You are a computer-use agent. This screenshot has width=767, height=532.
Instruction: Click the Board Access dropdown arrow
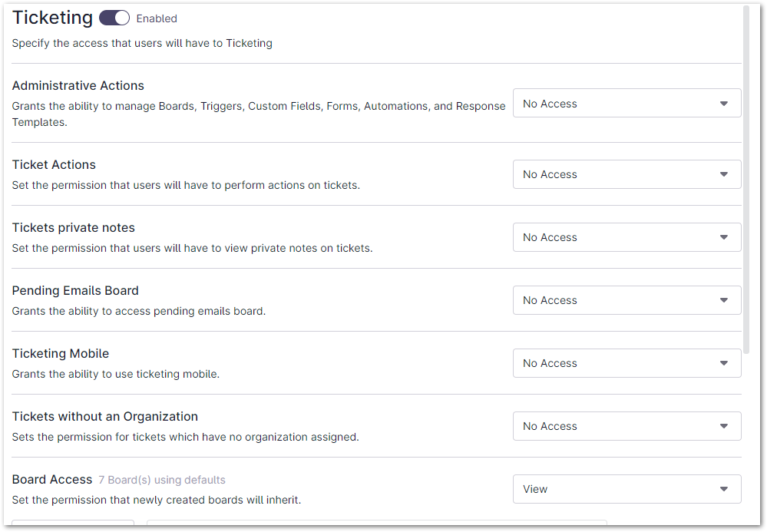tap(723, 489)
